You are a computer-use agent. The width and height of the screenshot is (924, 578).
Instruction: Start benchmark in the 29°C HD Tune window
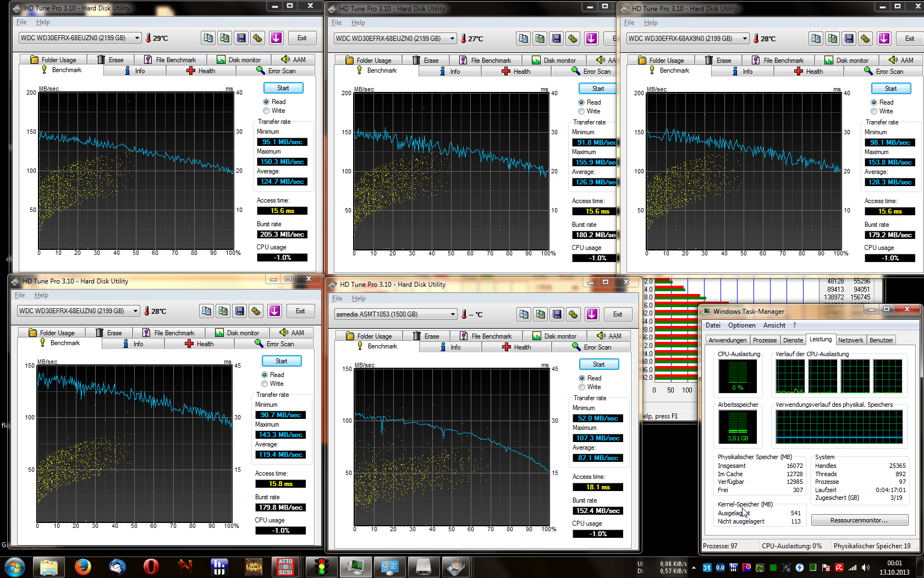coord(283,88)
